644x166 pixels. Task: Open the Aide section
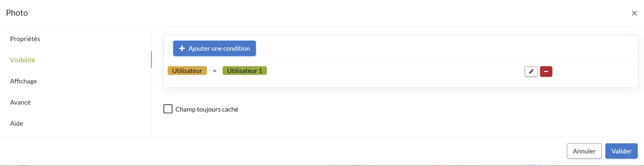(x=16, y=124)
